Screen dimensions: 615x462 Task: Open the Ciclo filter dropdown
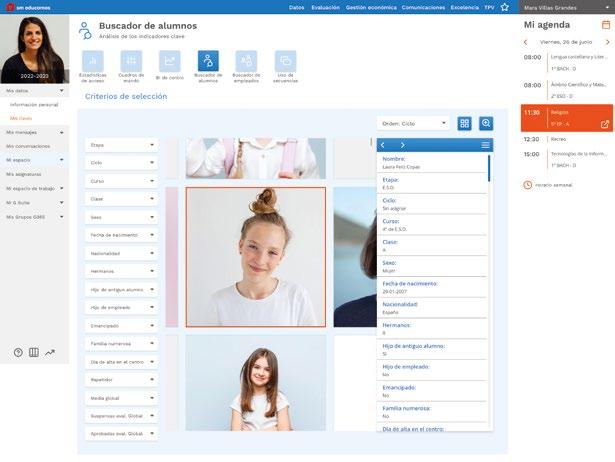click(121, 162)
